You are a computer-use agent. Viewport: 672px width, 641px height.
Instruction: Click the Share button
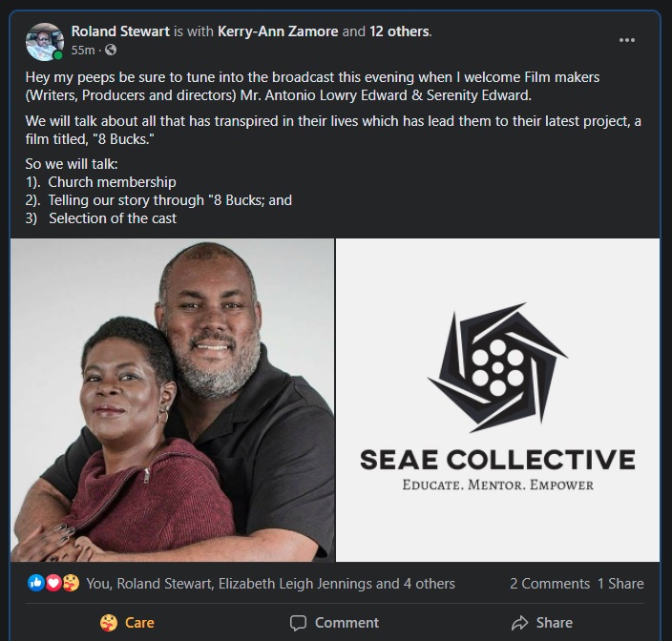point(541,623)
